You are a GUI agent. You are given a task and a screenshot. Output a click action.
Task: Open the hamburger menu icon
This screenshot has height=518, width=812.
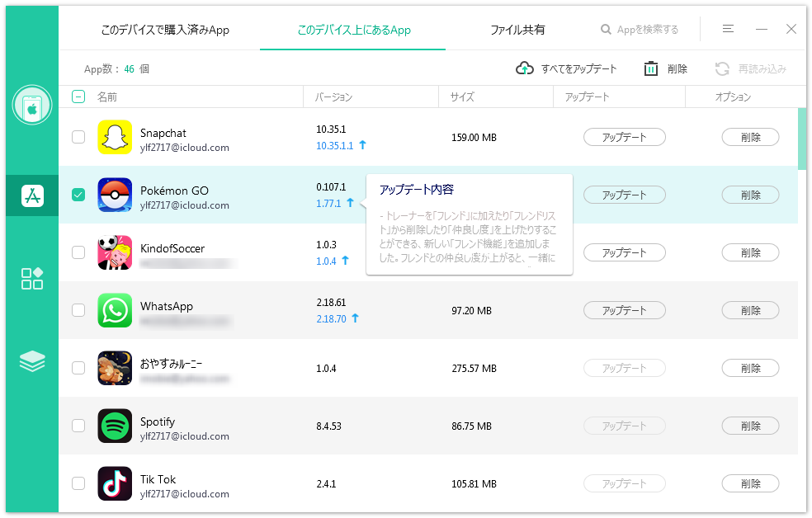[728, 29]
